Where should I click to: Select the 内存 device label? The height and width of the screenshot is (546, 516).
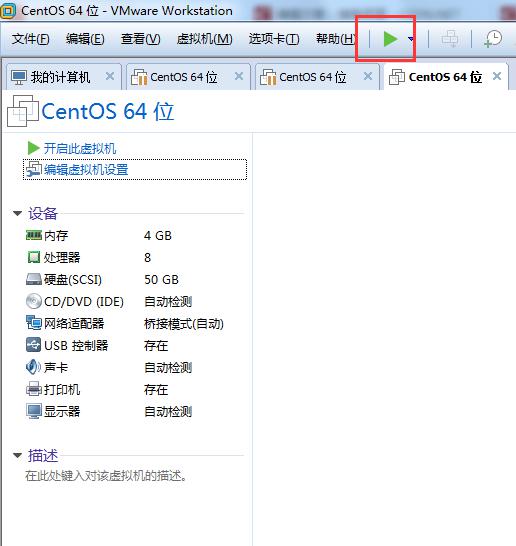[x=56, y=236]
